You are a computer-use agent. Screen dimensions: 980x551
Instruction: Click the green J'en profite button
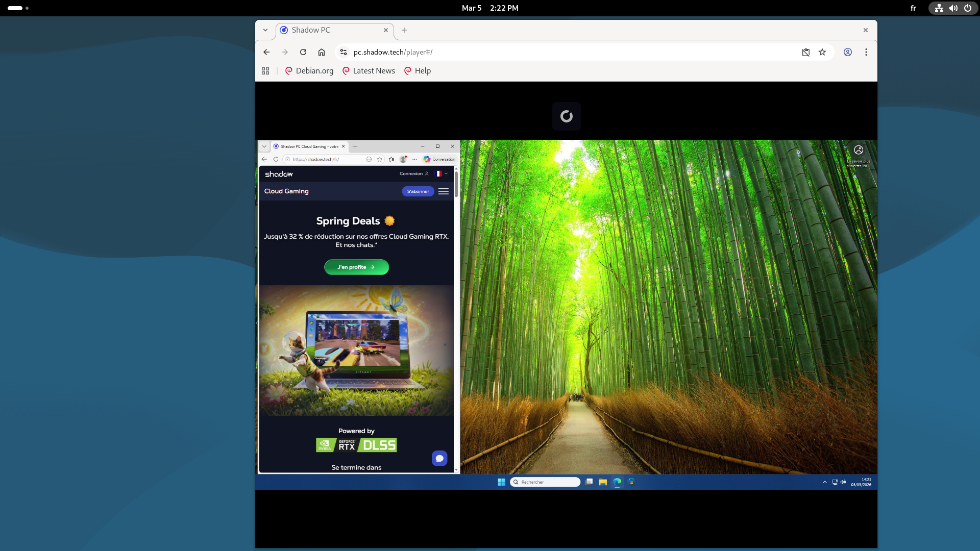click(x=356, y=267)
